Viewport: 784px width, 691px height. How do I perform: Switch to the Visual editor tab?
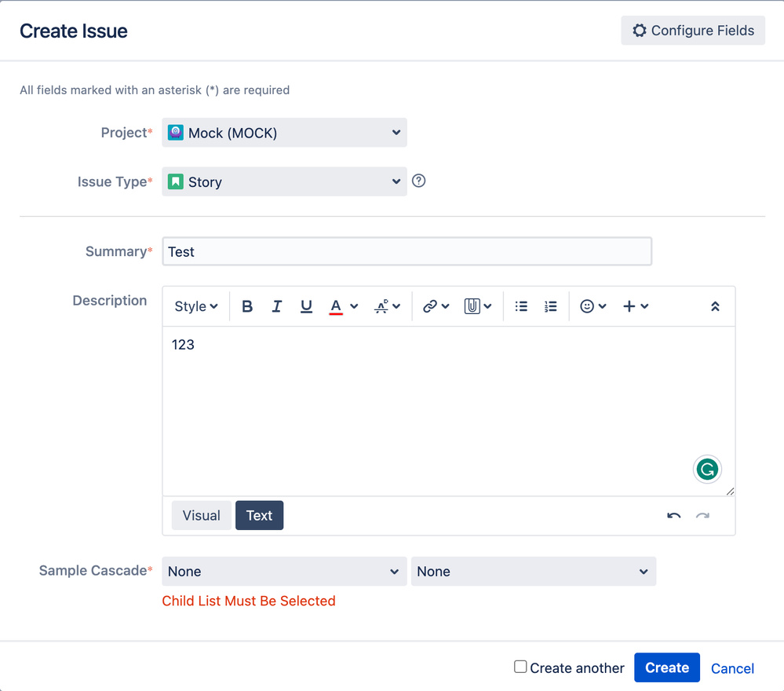point(202,515)
